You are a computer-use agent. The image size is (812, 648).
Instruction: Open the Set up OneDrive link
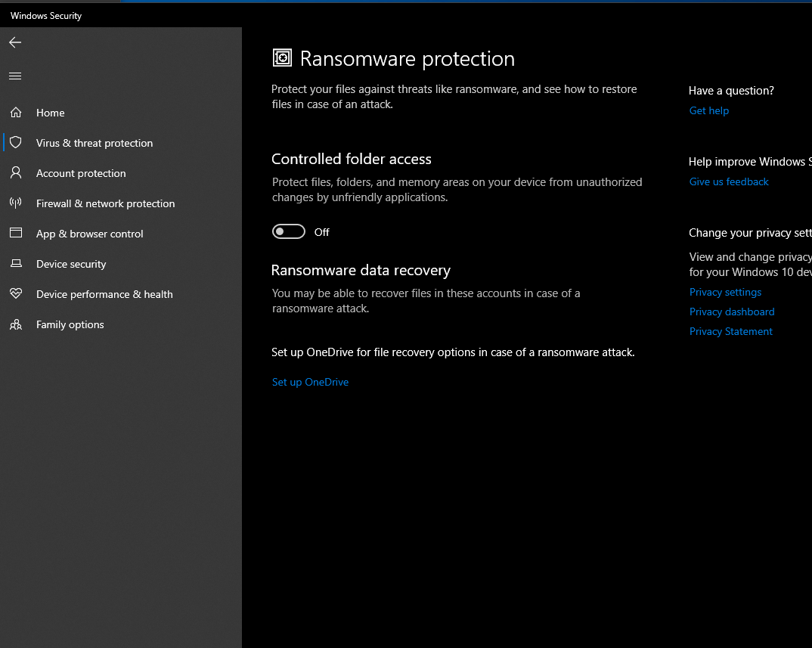tap(310, 383)
